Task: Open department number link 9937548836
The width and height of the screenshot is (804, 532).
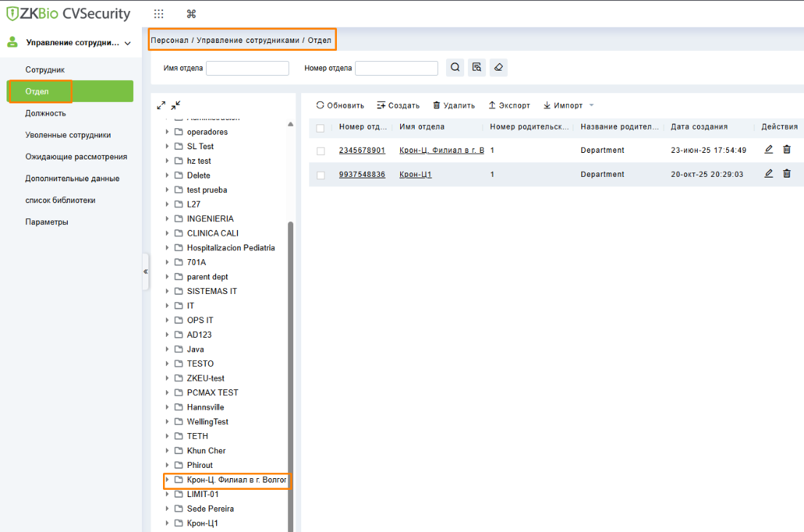Action: pos(362,175)
